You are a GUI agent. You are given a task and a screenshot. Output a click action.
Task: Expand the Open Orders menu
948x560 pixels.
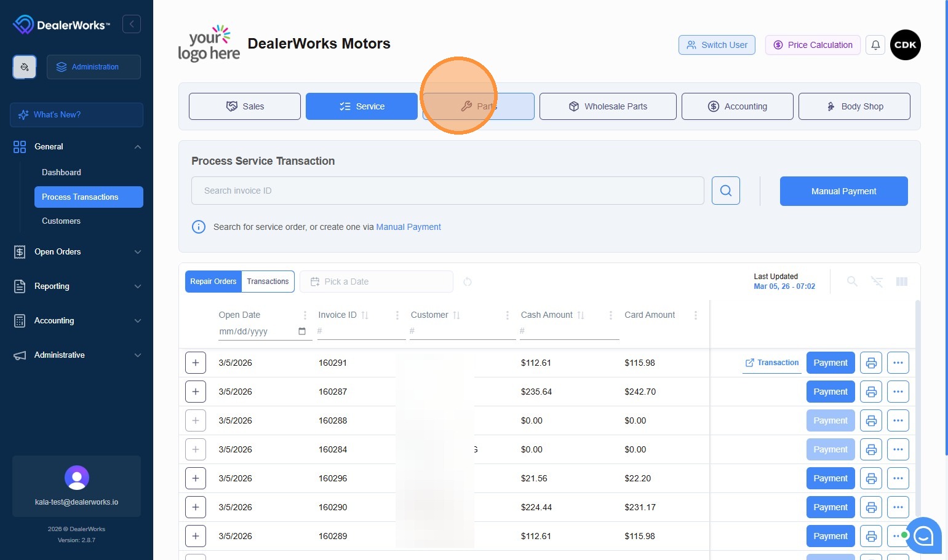[x=78, y=251]
